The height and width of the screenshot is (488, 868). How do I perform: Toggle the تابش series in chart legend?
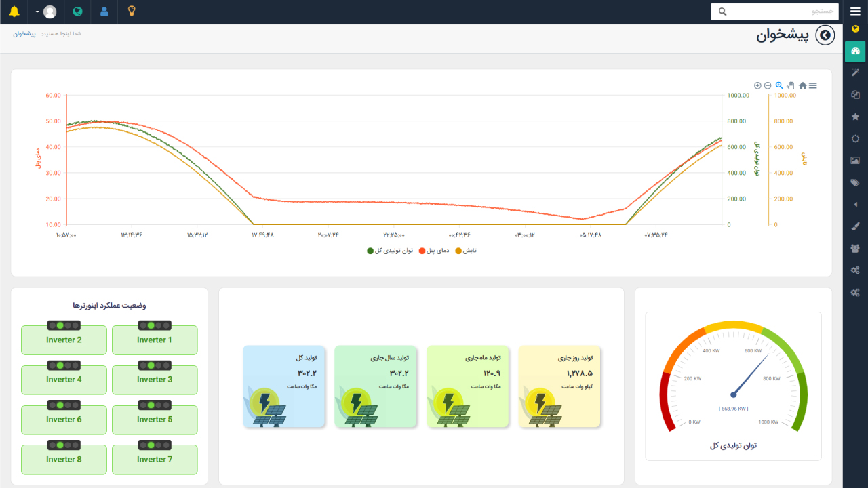465,251
